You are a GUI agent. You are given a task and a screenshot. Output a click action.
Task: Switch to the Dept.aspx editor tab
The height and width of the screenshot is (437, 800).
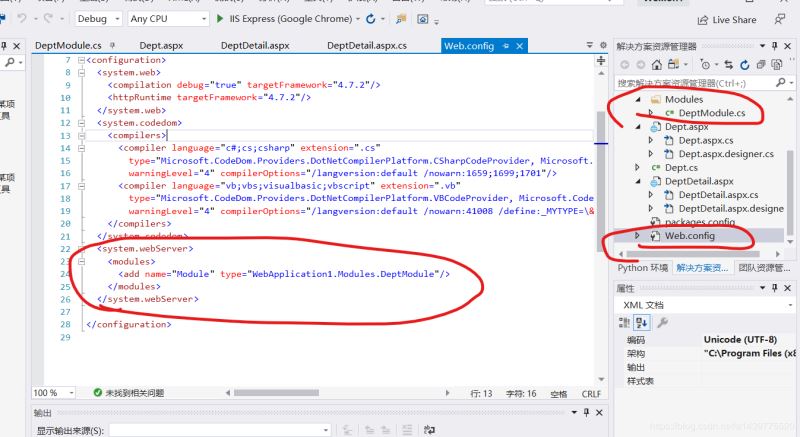pyautogui.click(x=161, y=46)
